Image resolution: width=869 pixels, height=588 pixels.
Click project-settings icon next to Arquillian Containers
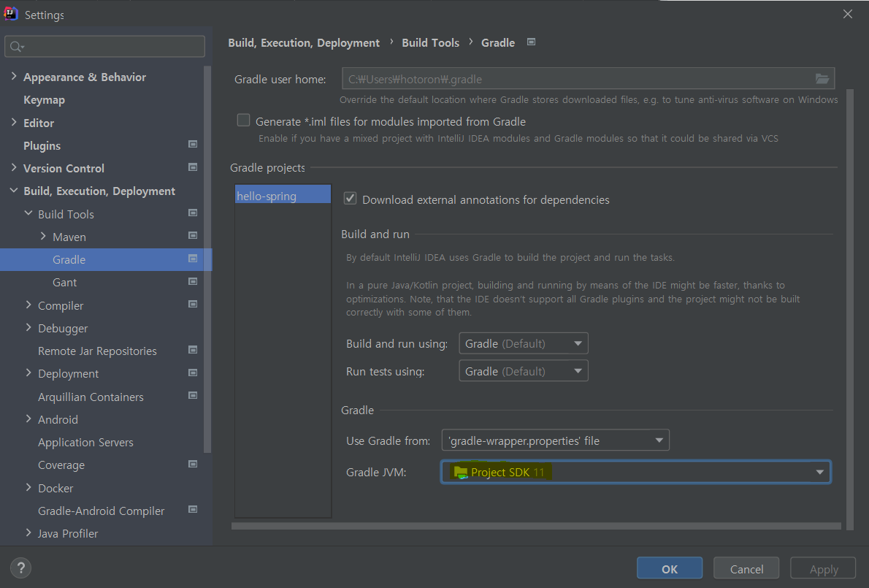193,396
